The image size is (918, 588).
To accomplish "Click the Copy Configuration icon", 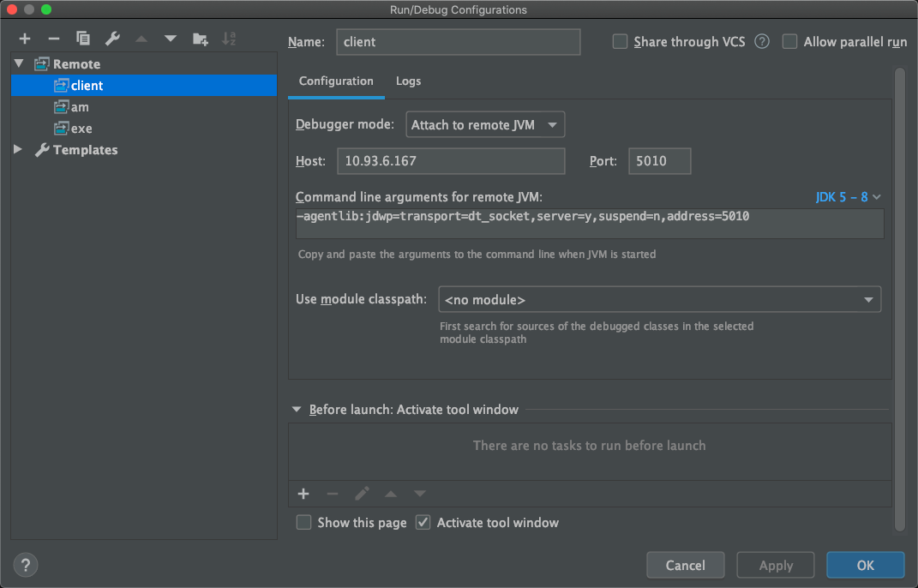I will [83, 39].
